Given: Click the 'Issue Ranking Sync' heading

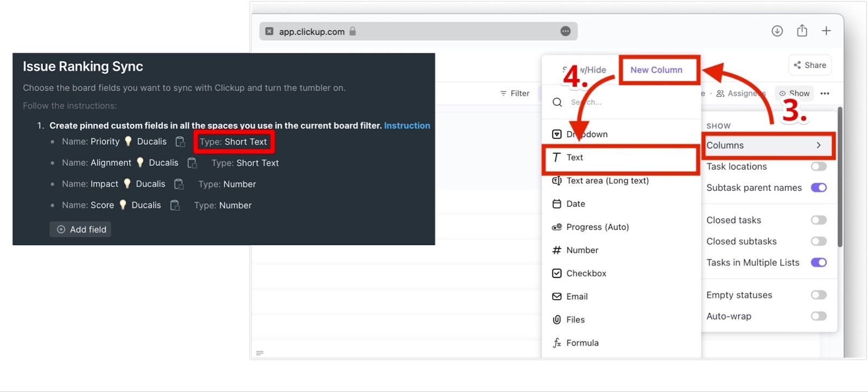Looking at the screenshot, I should coord(83,67).
